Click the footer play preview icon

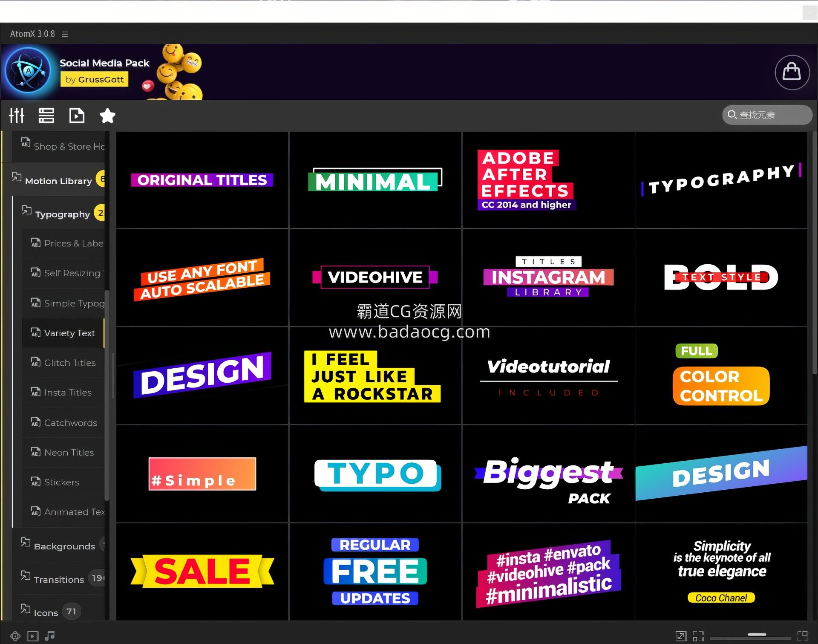point(33,636)
